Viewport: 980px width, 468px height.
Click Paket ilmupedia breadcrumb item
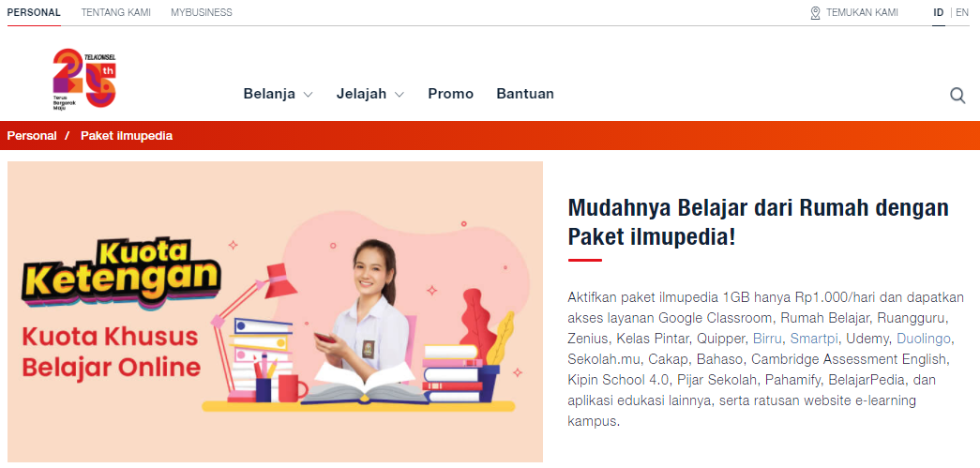pyautogui.click(x=127, y=136)
